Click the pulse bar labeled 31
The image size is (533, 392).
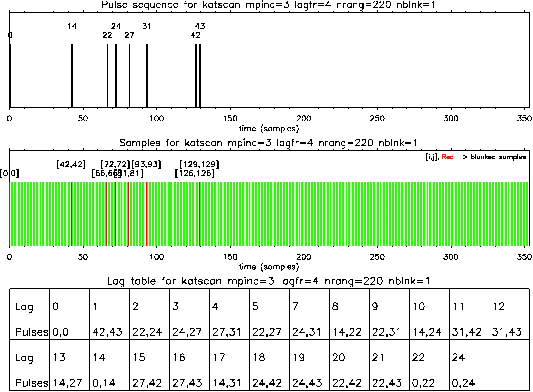click(147, 76)
